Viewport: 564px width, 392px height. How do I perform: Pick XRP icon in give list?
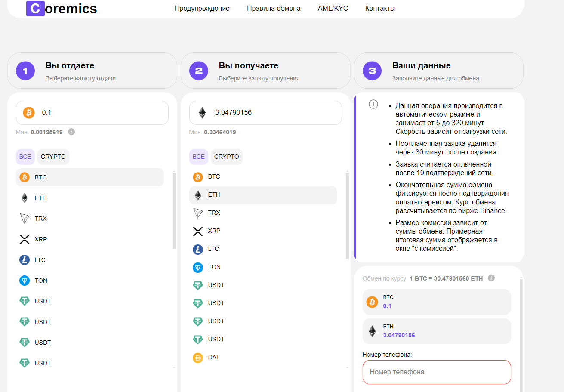(x=25, y=239)
